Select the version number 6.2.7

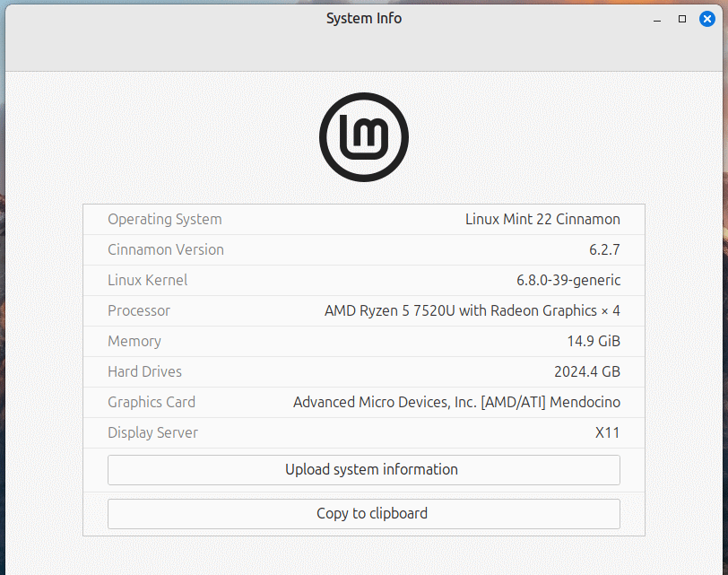(x=604, y=250)
